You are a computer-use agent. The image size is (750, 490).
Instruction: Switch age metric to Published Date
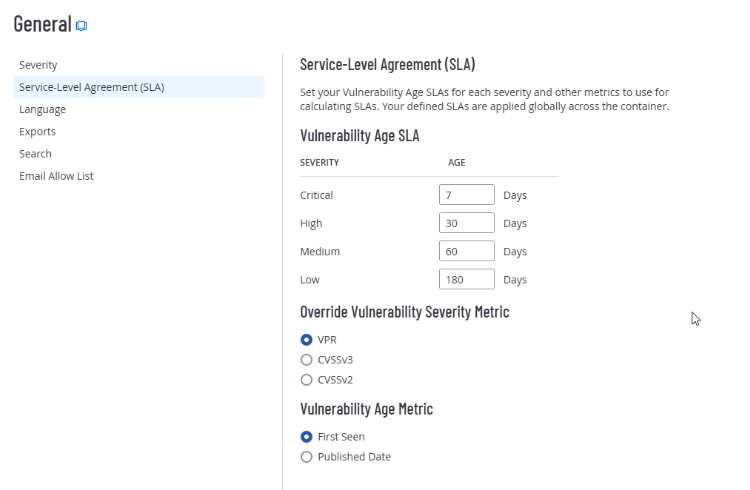coord(307,457)
